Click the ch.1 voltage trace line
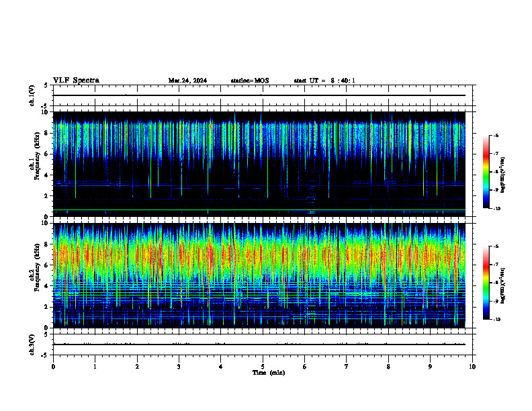The height and width of the screenshot is (411, 532). pyautogui.click(x=259, y=95)
